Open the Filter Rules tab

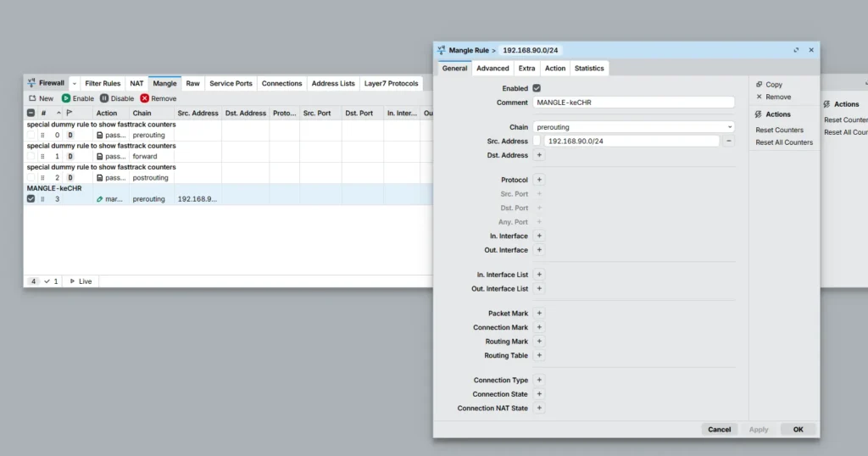pyautogui.click(x=103, y=84)
